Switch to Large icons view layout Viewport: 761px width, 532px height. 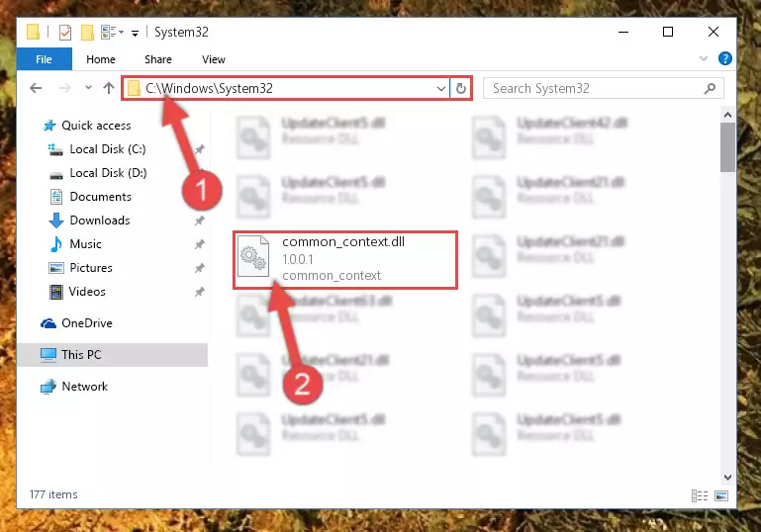(721, 495)
